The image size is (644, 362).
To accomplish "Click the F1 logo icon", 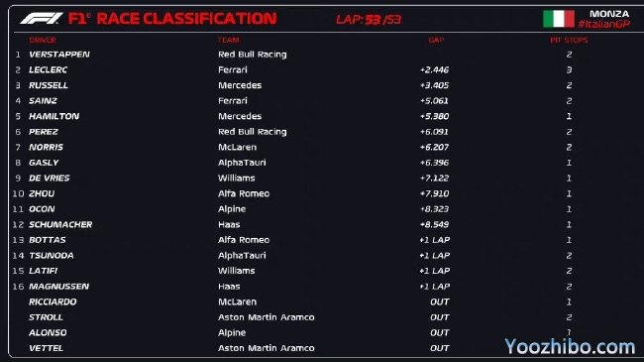I will (x=42, y=19).
